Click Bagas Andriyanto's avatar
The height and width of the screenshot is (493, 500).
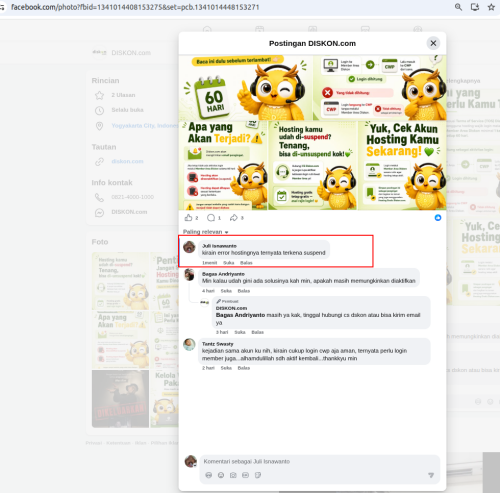(x=189, y=275)
